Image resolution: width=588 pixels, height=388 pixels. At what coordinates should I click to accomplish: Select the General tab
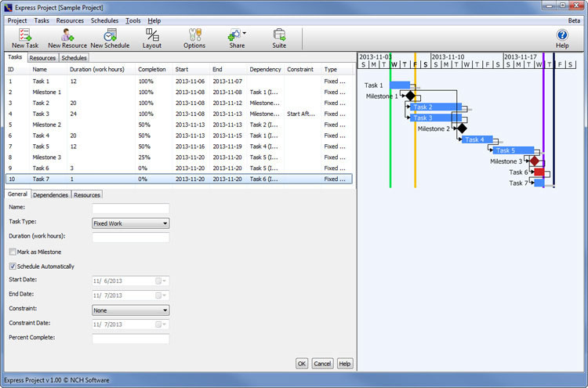point(17,194)
